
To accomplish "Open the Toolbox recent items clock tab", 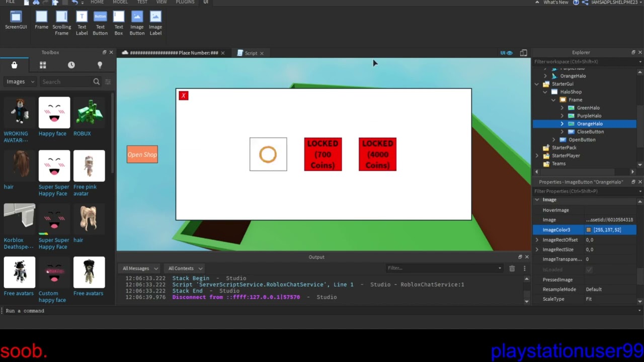I will [x=71, y=65].
